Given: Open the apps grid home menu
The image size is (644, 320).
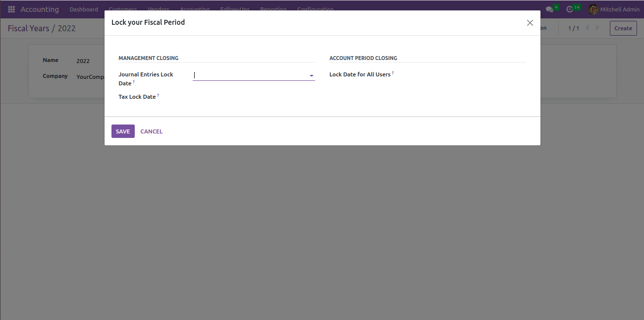Looking at the screenshot, I should click(11, 9).
